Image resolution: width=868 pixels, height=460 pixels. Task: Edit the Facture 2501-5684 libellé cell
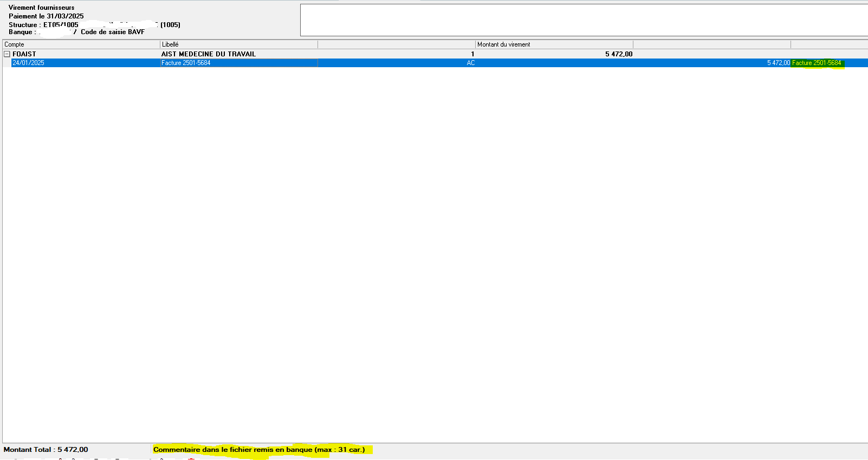coord(186,63)
